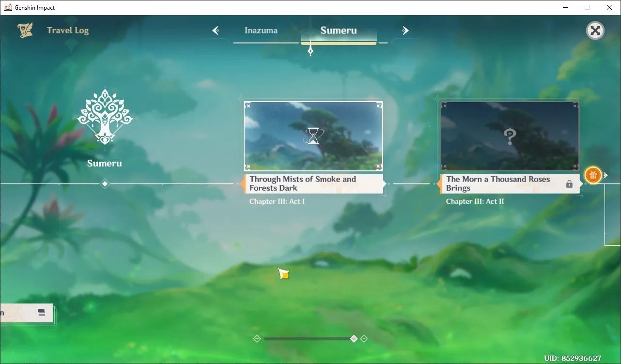Click the Sumeru tree emblem
621x364 pixels.
coord(105,117)
